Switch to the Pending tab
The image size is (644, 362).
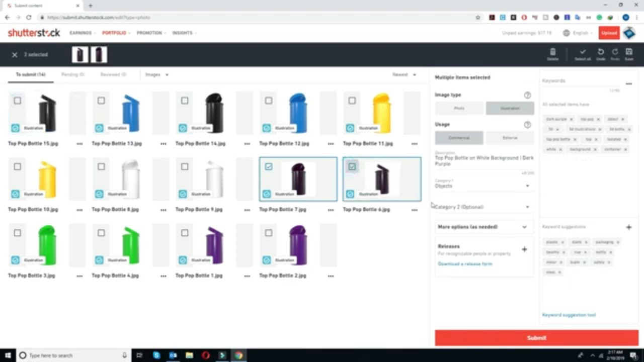pyautogui.click(x=73, y=75)
